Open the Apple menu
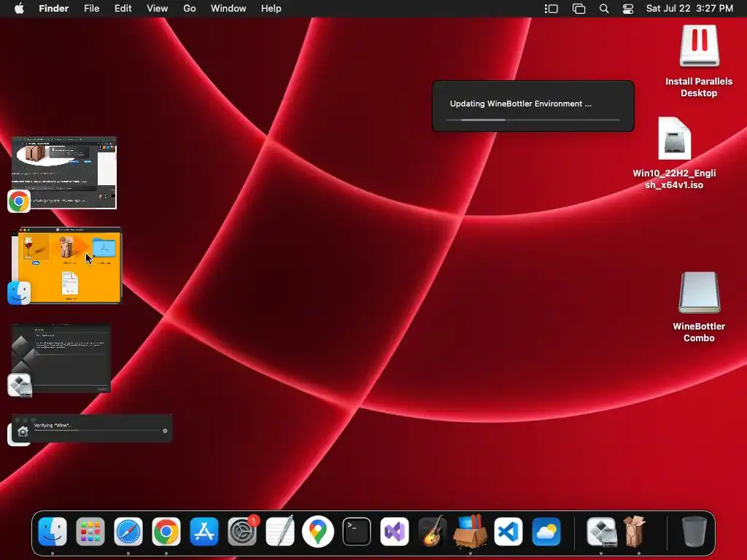Screen dimensions: 747x560 19,9
